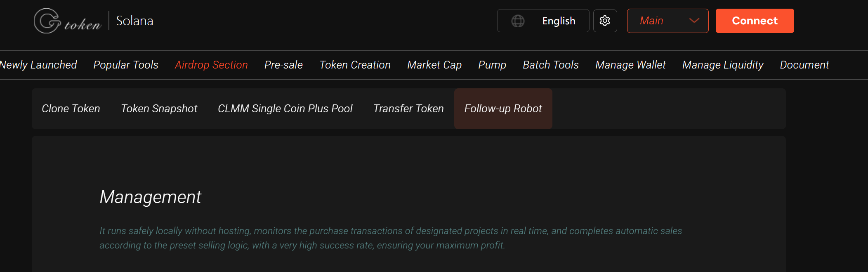Viewport: 868px width, 272px height.
Task: Open the English language selector
Action: pos(559,21)
